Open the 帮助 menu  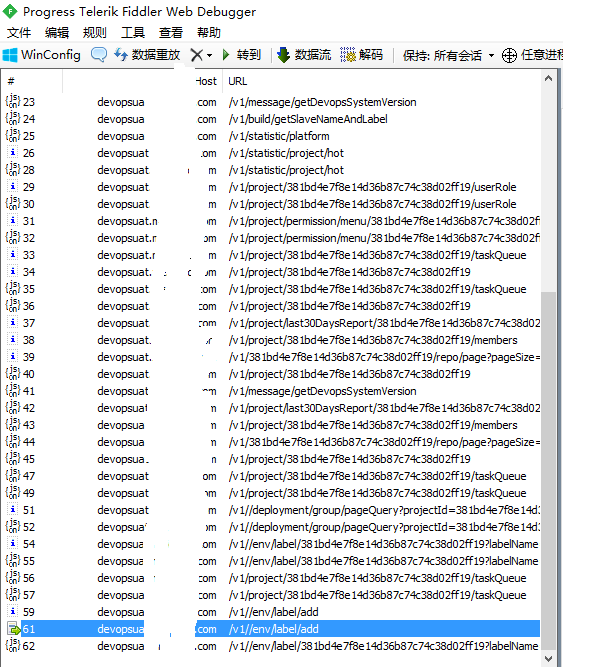[x=209, y=33]
